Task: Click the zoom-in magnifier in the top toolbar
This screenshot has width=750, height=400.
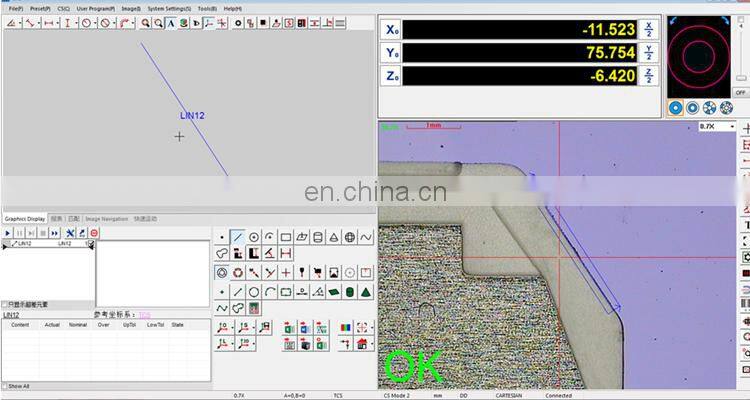Action: pos(145,23)
